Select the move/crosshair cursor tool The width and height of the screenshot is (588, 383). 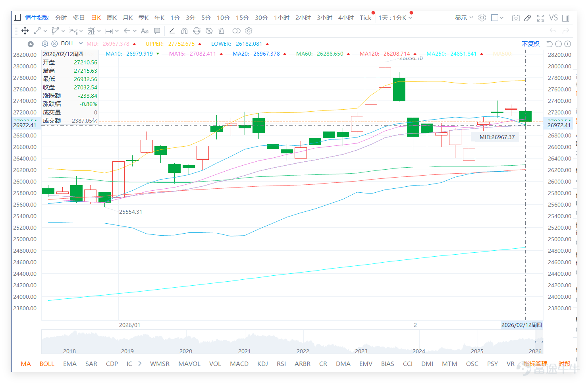[25, 31]
